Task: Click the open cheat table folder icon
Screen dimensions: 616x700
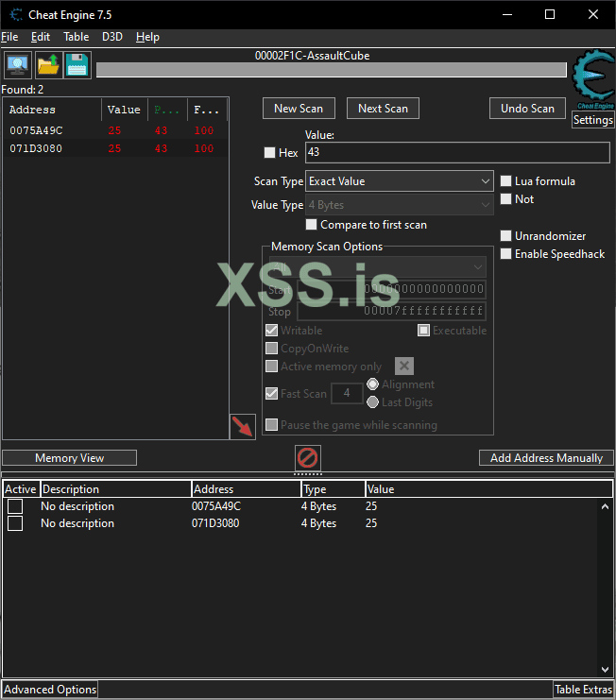Action: (x=48, y=65)
